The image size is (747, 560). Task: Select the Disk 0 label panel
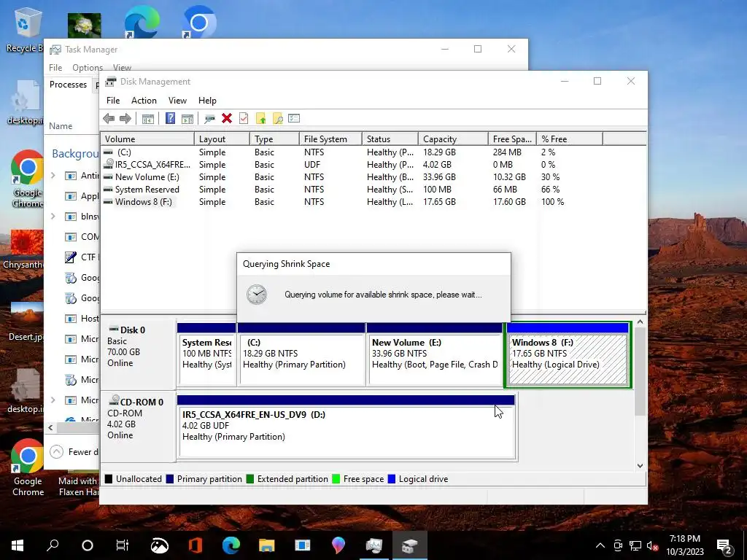tap(139, 354)
